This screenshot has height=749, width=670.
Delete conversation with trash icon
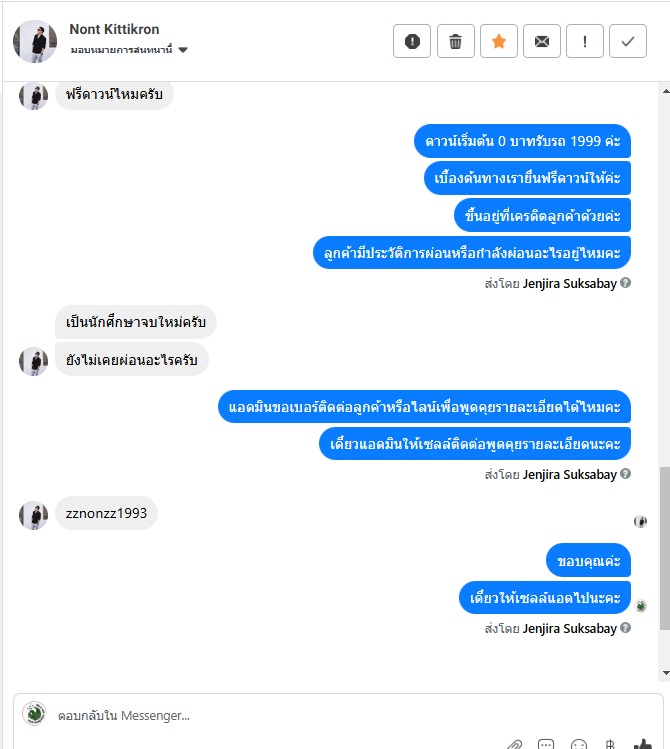(x=456, y=41)
